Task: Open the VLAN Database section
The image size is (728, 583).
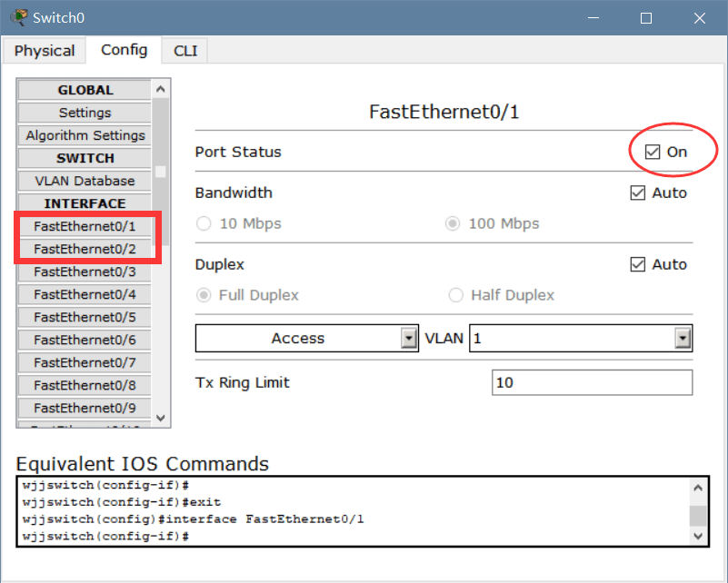Action: pos(85,181)
